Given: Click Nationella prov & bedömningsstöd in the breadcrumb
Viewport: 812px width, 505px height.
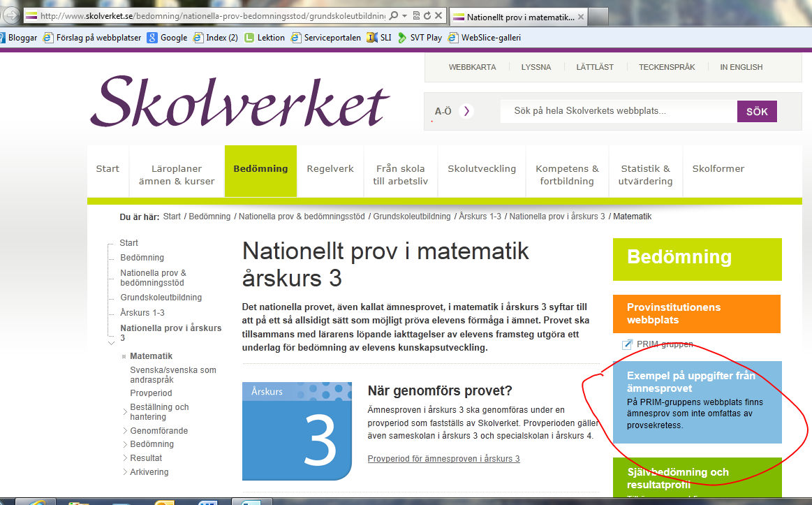Looking at the screenshot, I should coord(302,217).
